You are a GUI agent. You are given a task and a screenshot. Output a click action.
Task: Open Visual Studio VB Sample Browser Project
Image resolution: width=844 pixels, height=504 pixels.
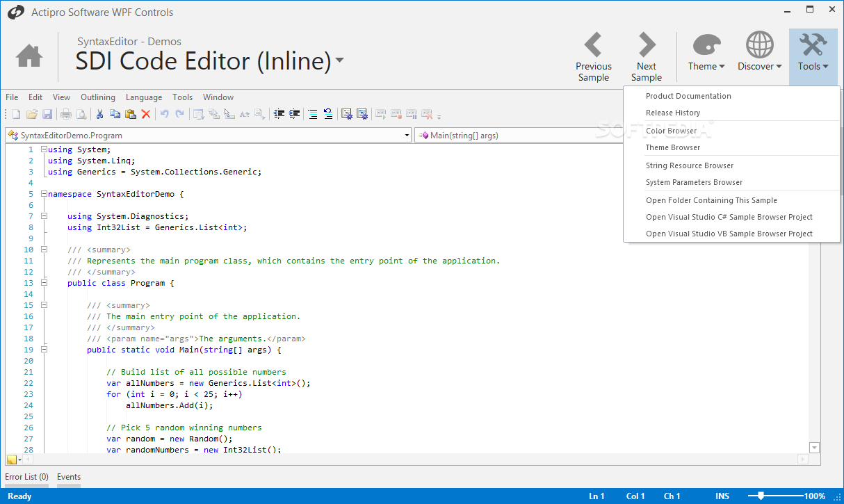(x=731, y=234)
